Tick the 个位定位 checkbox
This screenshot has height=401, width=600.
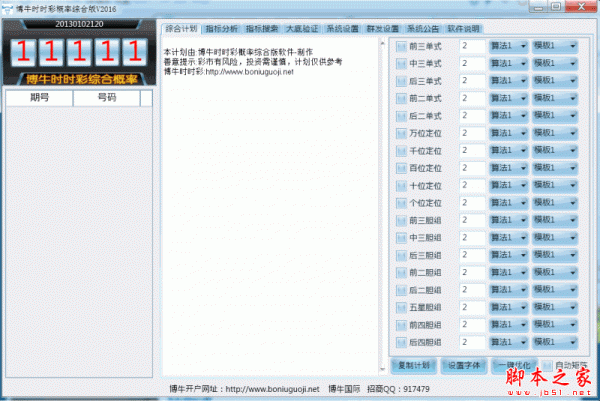(401, 203)
